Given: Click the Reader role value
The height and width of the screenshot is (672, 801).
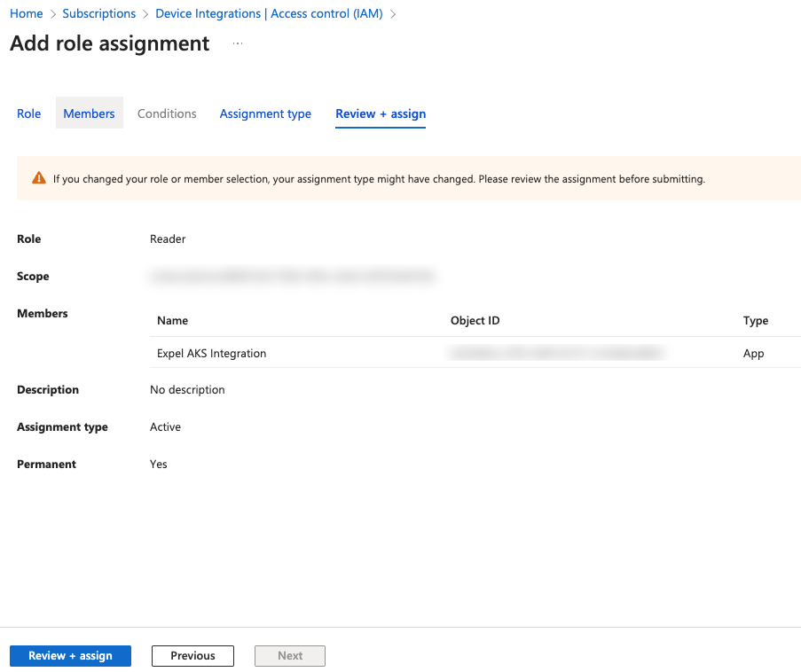Looking at the screenshot, I should pyautogui.click(x=168, y=238).
